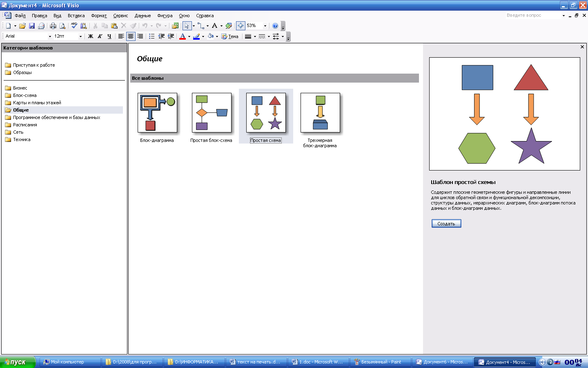Switch to Безымянный - Paint in taskbar

(381, 362)
